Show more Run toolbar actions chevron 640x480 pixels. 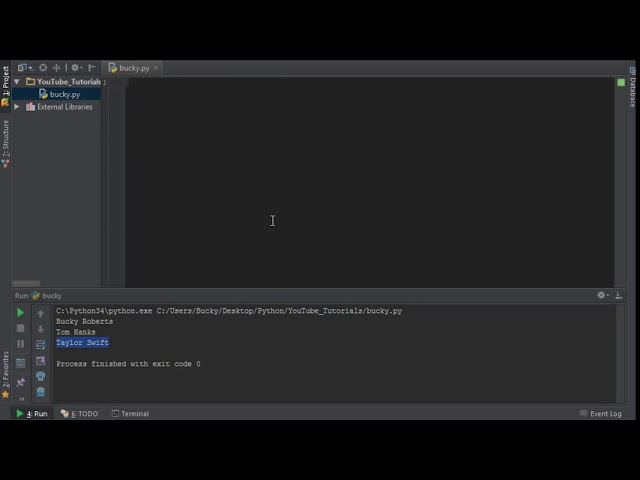click(x=22, y=399)
